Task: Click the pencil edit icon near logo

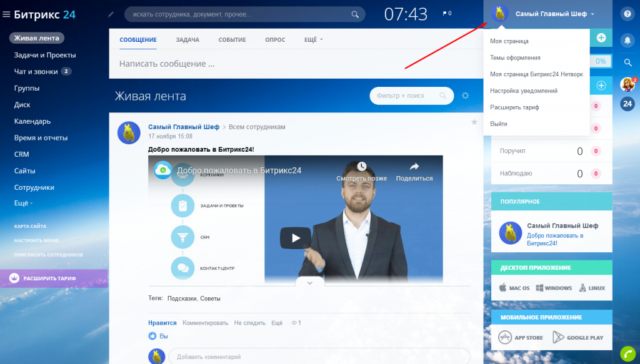Action: pos(111,14)
